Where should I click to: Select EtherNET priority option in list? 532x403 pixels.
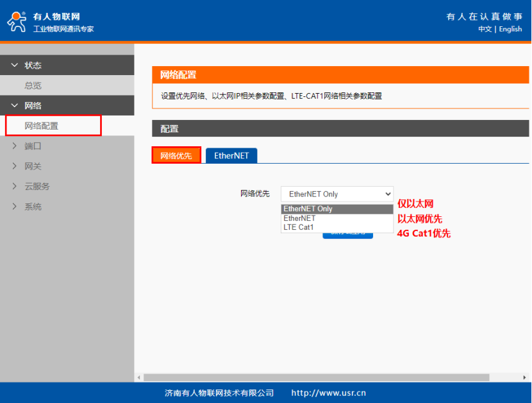[337, 218]
